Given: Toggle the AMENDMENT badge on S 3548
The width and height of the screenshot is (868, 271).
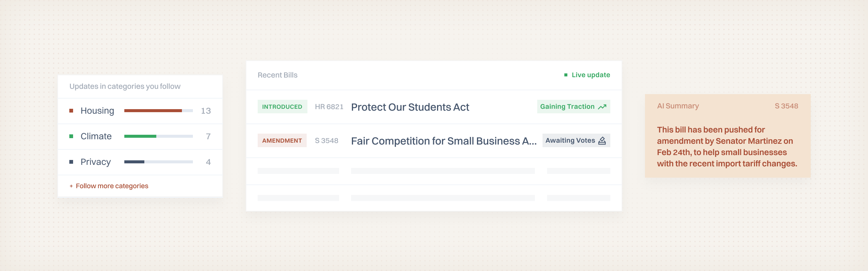Looking at the screenshot, I should coord(282,140).
